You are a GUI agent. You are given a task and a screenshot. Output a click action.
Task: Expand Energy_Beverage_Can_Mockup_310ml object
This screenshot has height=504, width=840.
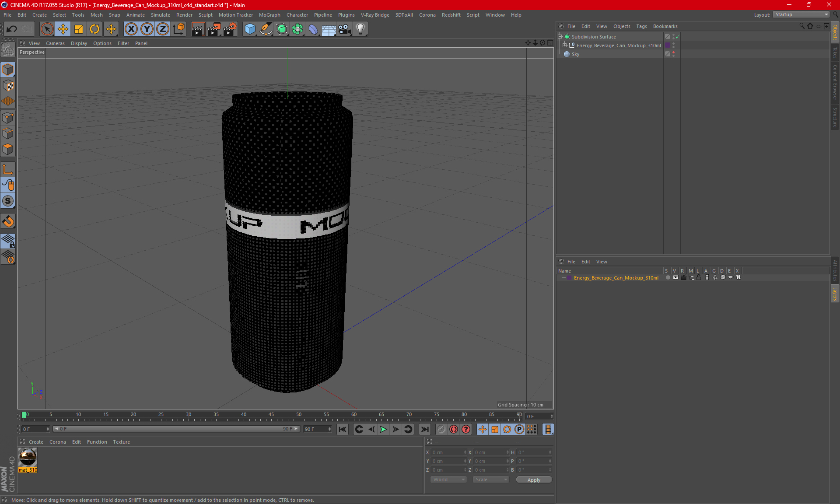pyautogui.click(x=564, y=45)
